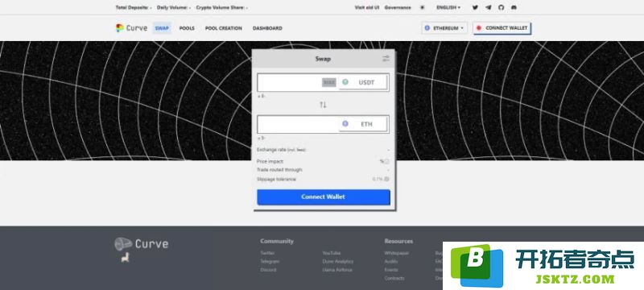Open the Twitter icon link in header
Viewport: 644px width, 290px height.
[x=475, y=7]
